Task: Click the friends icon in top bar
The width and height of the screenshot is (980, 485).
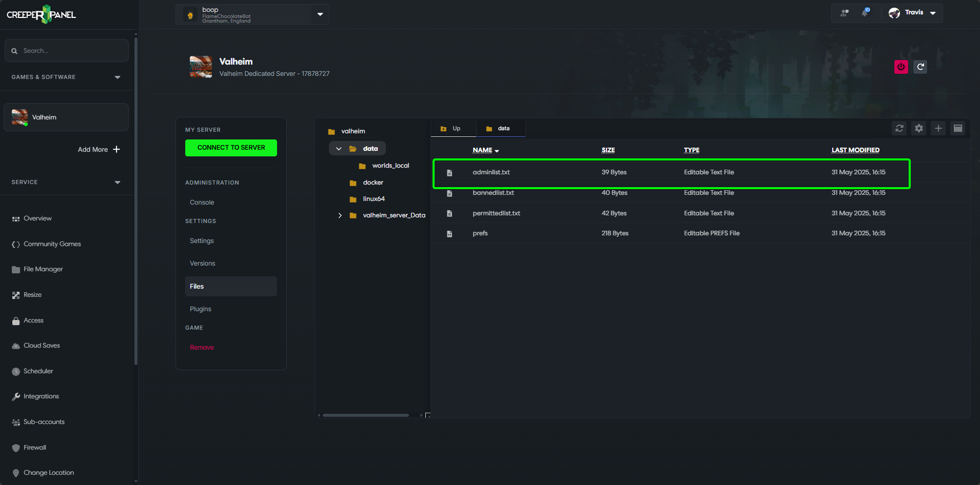Action: click(845, 13)
